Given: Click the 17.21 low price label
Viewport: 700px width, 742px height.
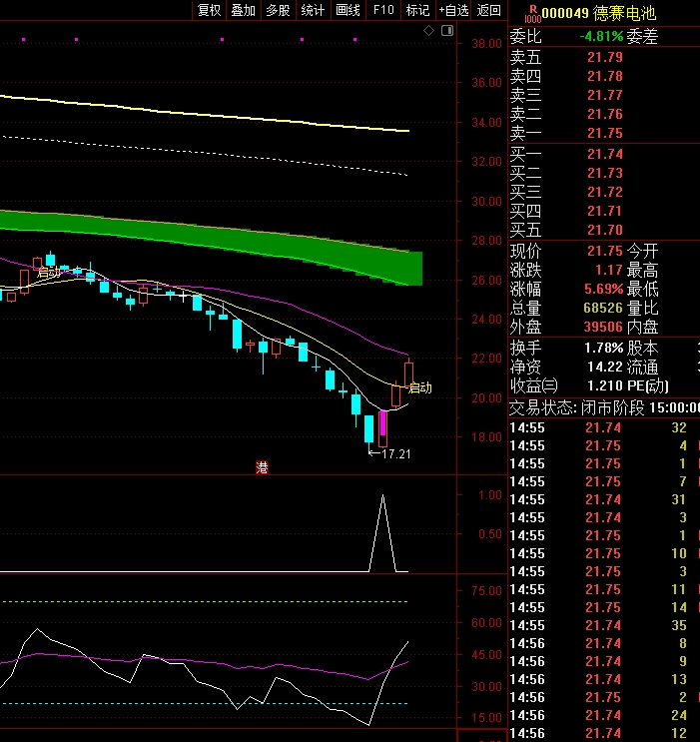Looking at the screenshot, I should [396, 453].
